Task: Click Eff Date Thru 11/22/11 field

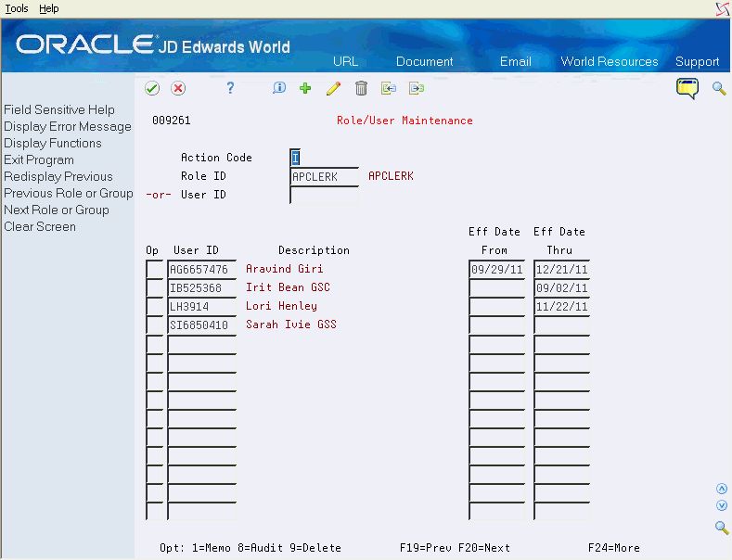Action: click(562, 307)
